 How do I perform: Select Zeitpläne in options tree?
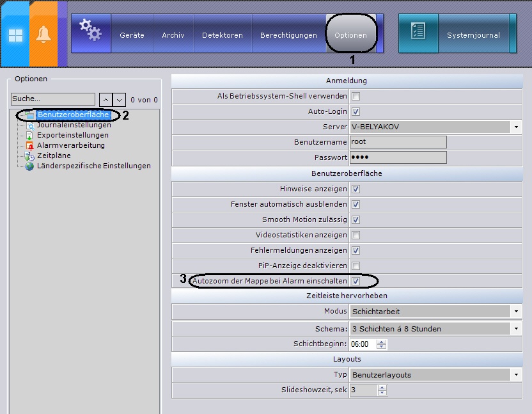(54, 155)
